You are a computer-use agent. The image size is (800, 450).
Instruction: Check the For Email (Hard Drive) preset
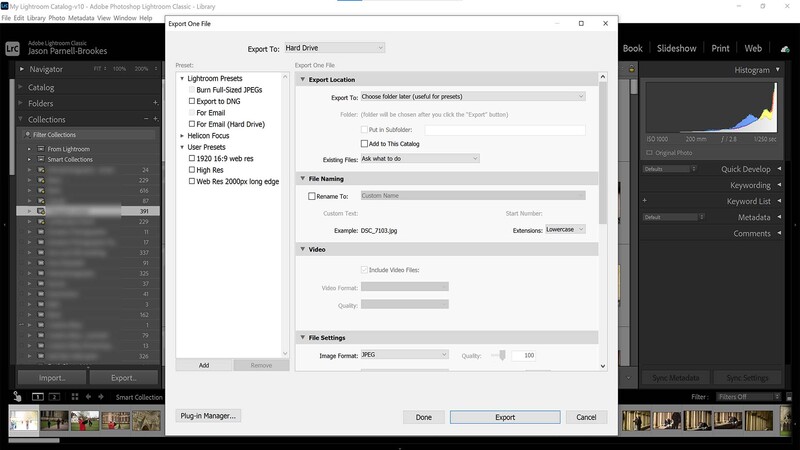point(192,124)
